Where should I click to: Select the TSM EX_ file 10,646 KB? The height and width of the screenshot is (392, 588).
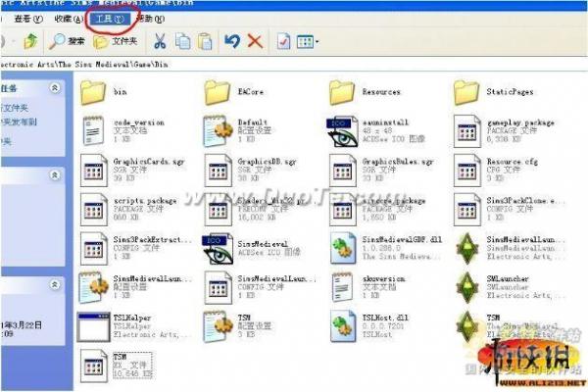click(x=117, y=366)
